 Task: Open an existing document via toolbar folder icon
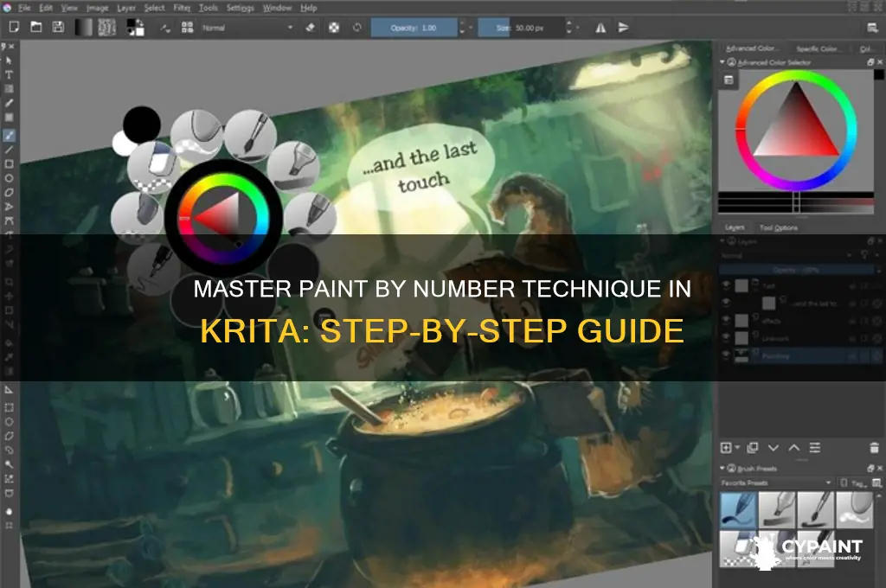(x=35, y=27)
